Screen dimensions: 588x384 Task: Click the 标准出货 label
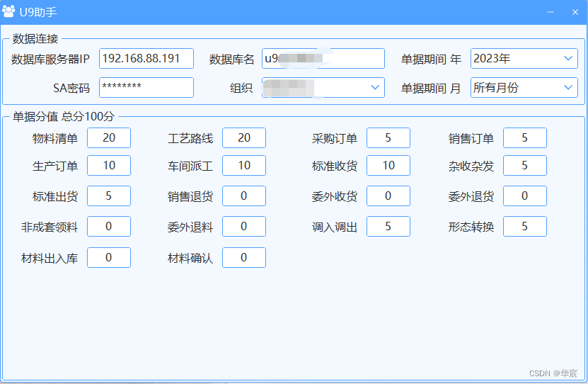click(x=55, y=196)
